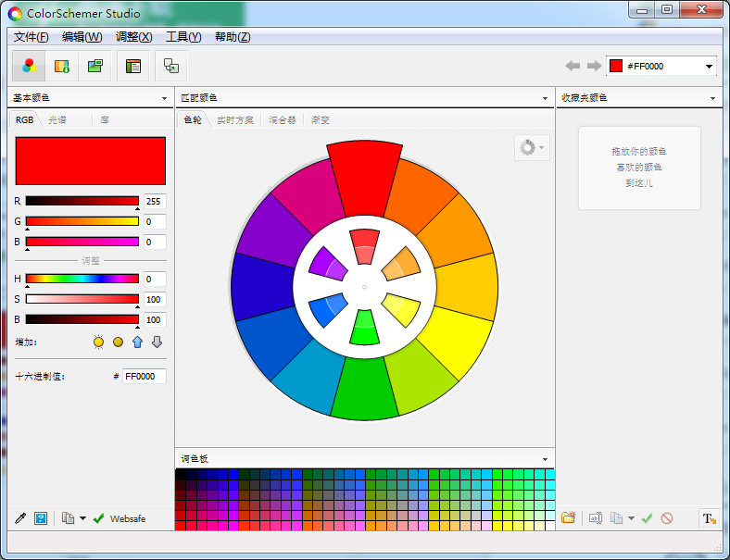Click the hue H rainbow slider
Image resolution: width=730 pixels, height=560 pixels.
pos(82,279)
